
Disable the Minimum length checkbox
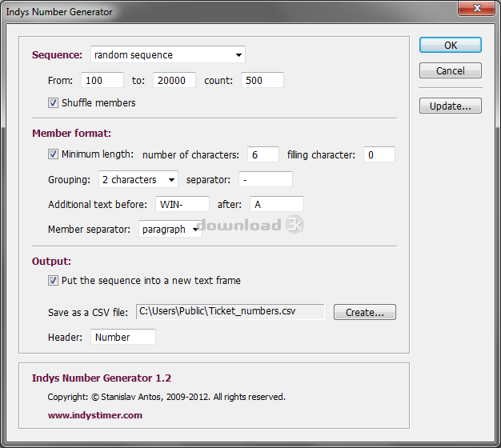coord(54,154)
